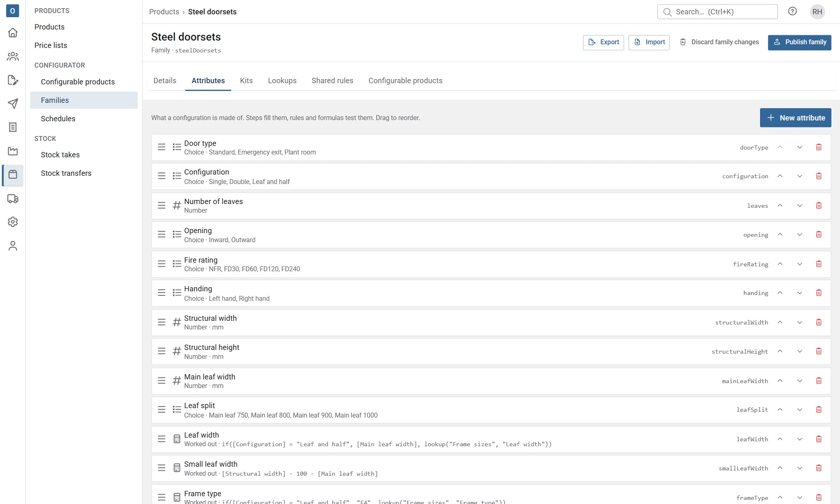Screen dimensions: 840x504
Task: Click the Publish family button
Action: (x=799, y=42)
